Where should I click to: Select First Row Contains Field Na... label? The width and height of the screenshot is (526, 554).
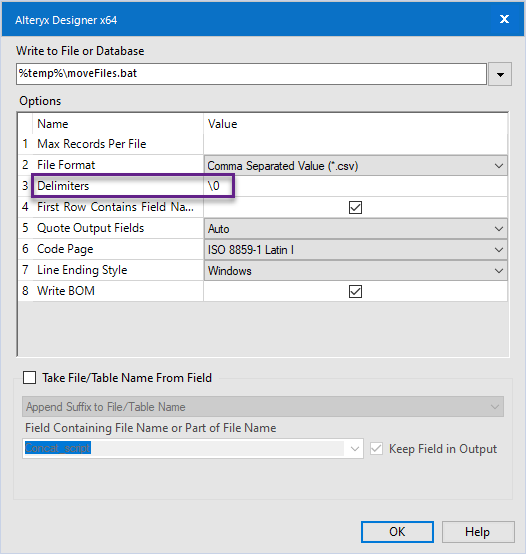point(116,207)
